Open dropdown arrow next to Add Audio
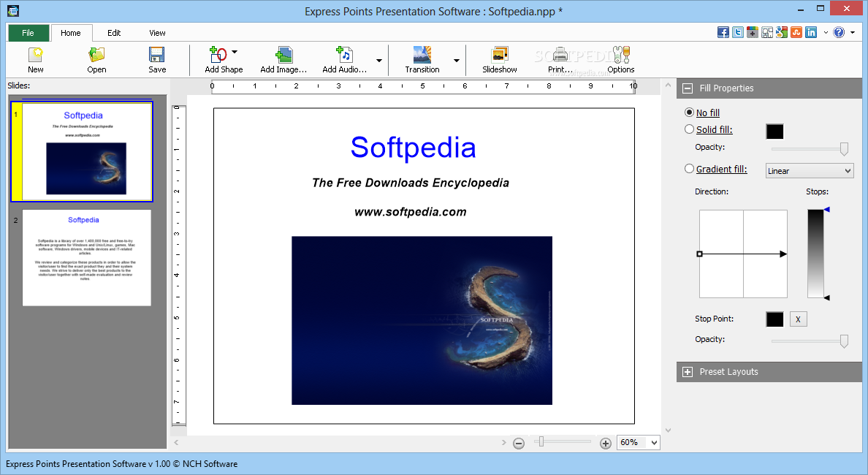Viewport: 868px width, 475px height. point(379,61)
